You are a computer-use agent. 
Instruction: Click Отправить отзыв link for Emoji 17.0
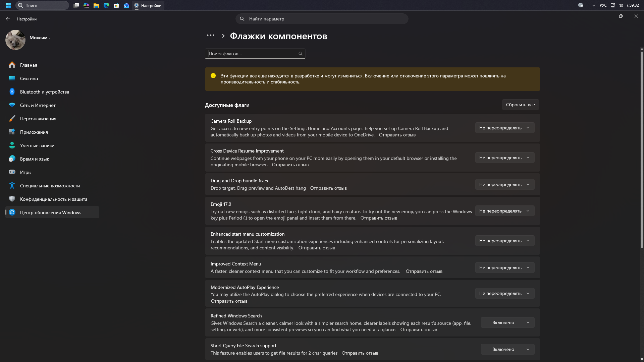pyautogui.click(x=379, y=218)
